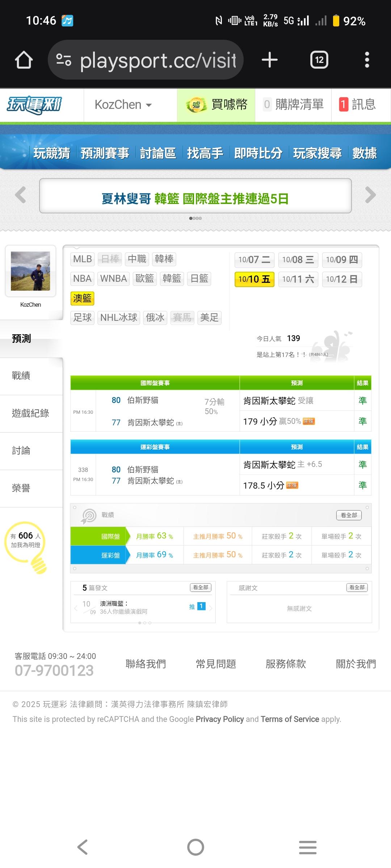This screenshot has height=868, width=391.
Task: Click 看全部 beside 感謝文
Action: (357, 587)
